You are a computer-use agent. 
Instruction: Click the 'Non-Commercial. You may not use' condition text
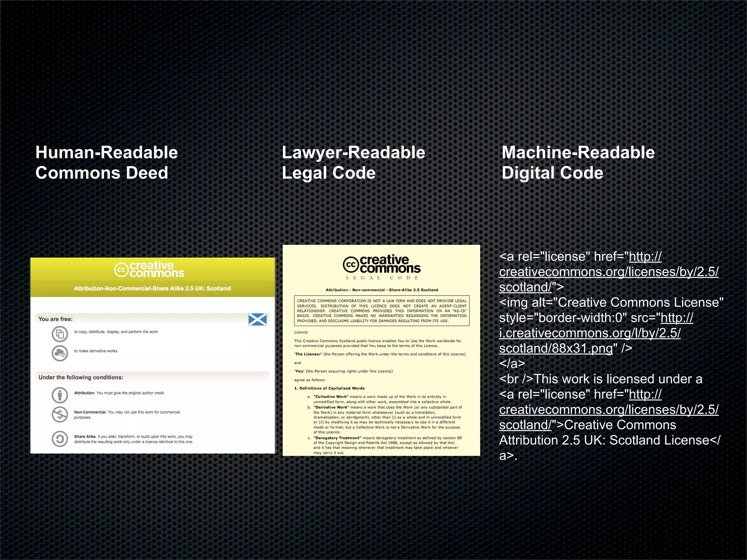point(127,415)
